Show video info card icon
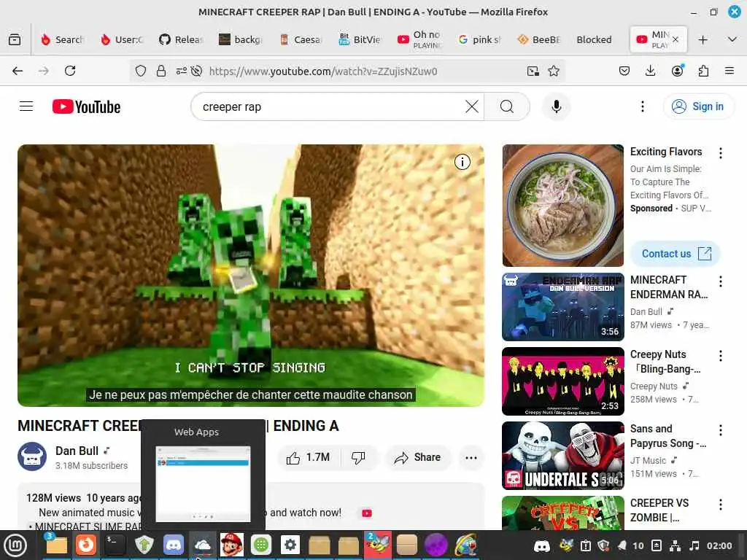This screenshot has width=747, height=560. (462, 163)
